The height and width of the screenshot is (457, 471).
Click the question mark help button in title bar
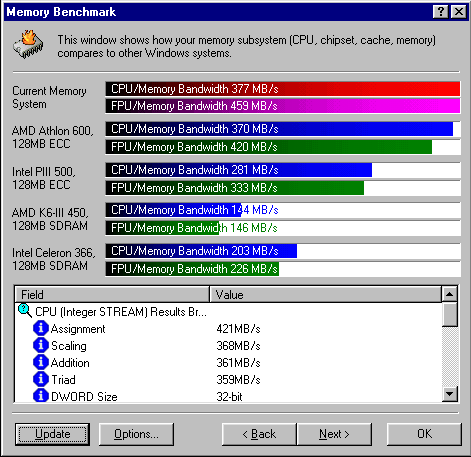[x=441, y=12]
